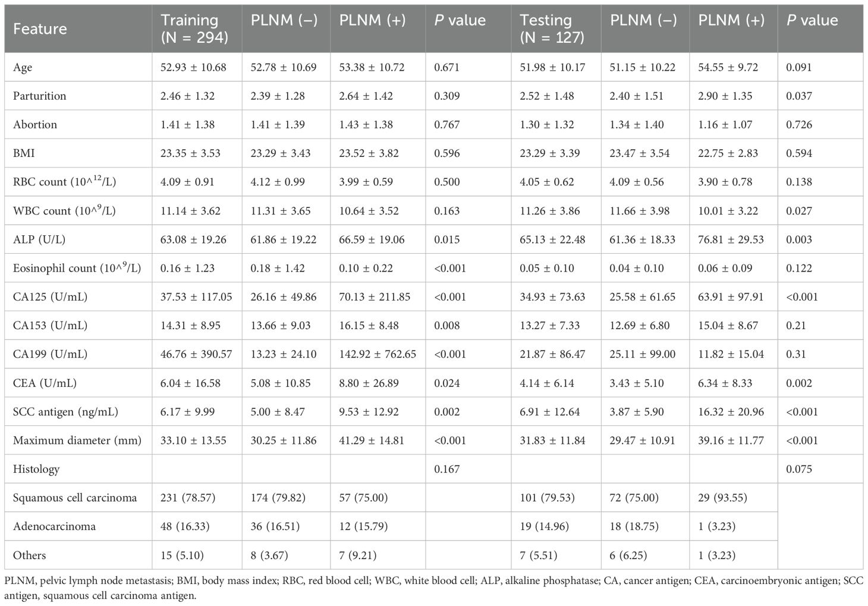The height and width of the screenshot is (606, 868).
Task: Select the CA199 training value 46.76 ± 390.57
Action: coord(196,354)
